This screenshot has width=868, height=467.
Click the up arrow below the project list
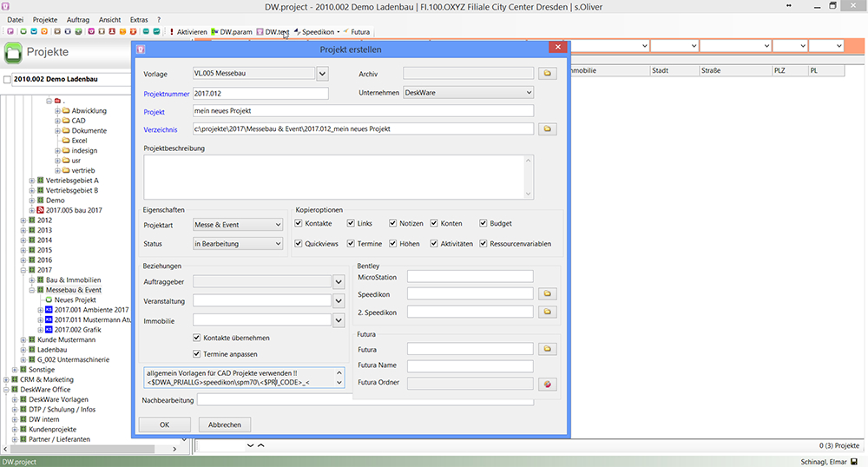260,445
